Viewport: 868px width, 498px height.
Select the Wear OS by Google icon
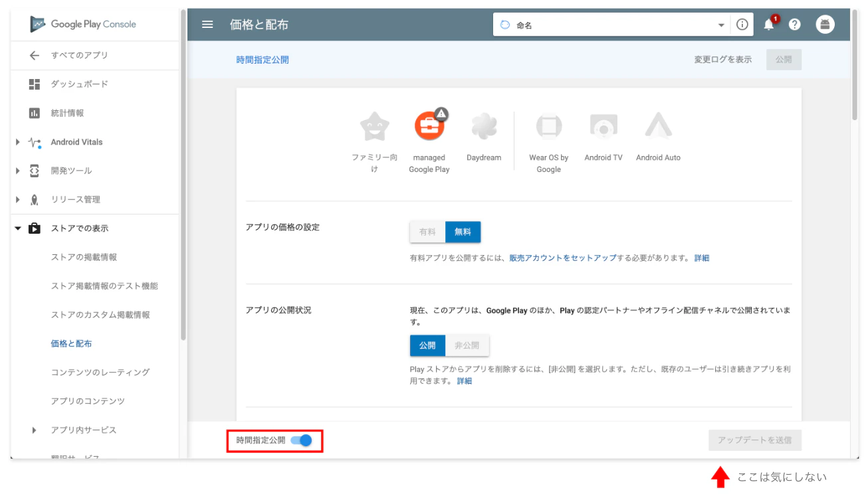tap(549, 125)
